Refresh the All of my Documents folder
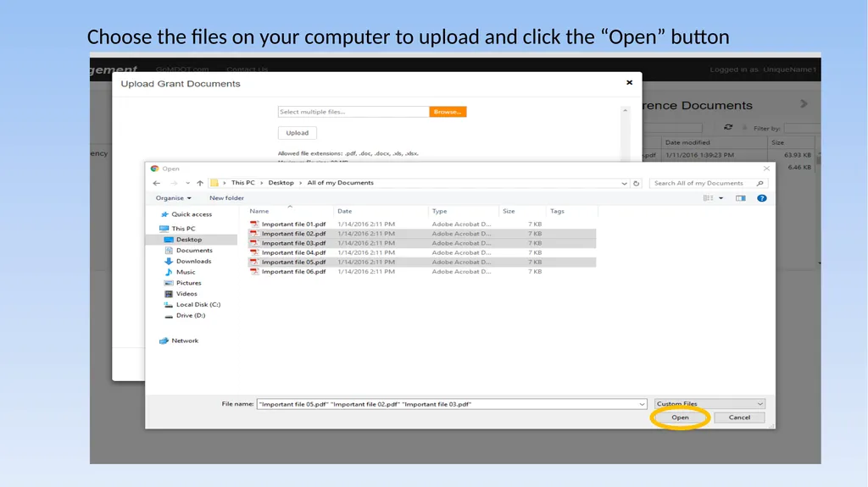Viewport: 868px width, 487px height. pos(636,183)
